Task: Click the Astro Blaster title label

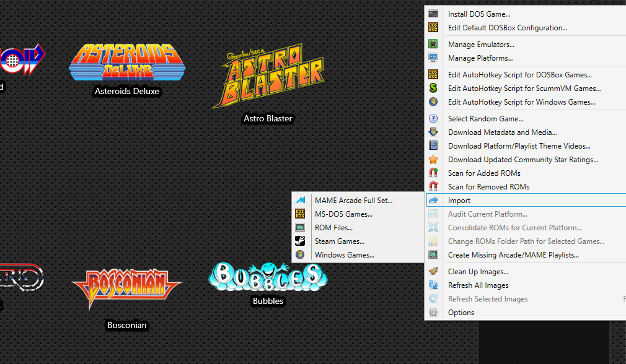Action: pyautogui.click(x=268, y=118)
